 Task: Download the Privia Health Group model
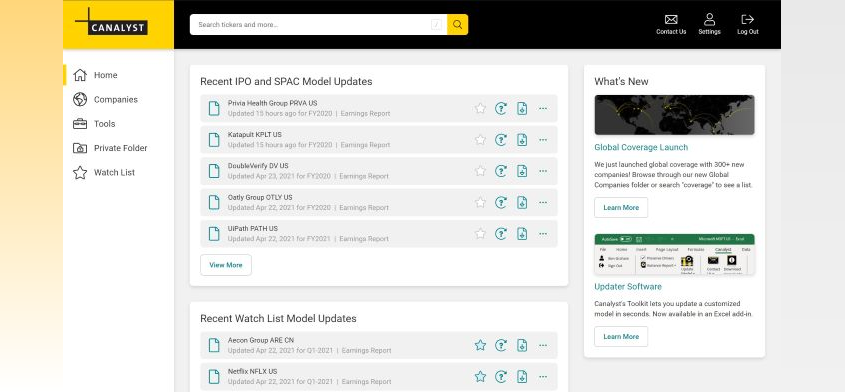pos(522,108)
